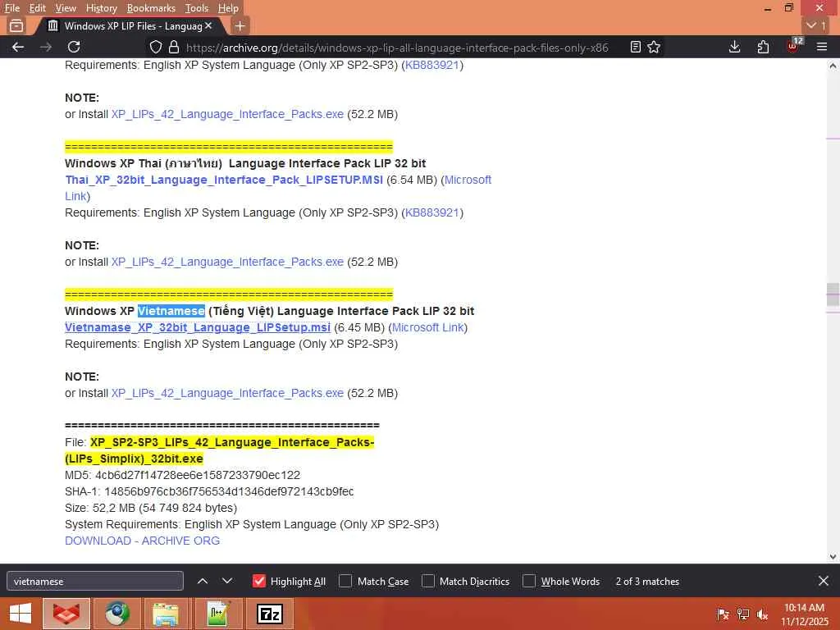Image resolution: width=840 pixels, height=630 pixels.
Task: Download Vietnamase_XP_32bit_Language_LIPSetup.msi
Action: [198, 327]
